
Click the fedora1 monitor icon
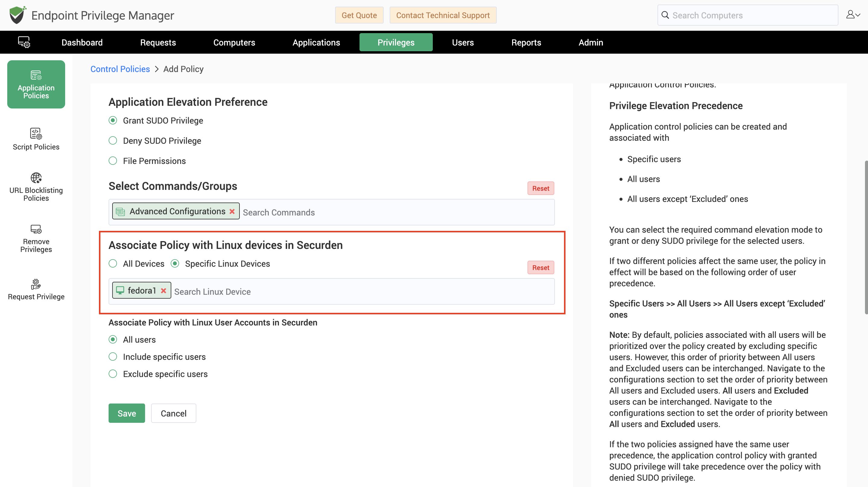coord(120,290)
